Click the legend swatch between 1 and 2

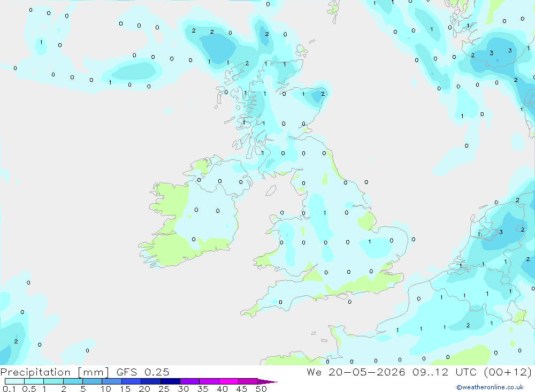point(53,381)
